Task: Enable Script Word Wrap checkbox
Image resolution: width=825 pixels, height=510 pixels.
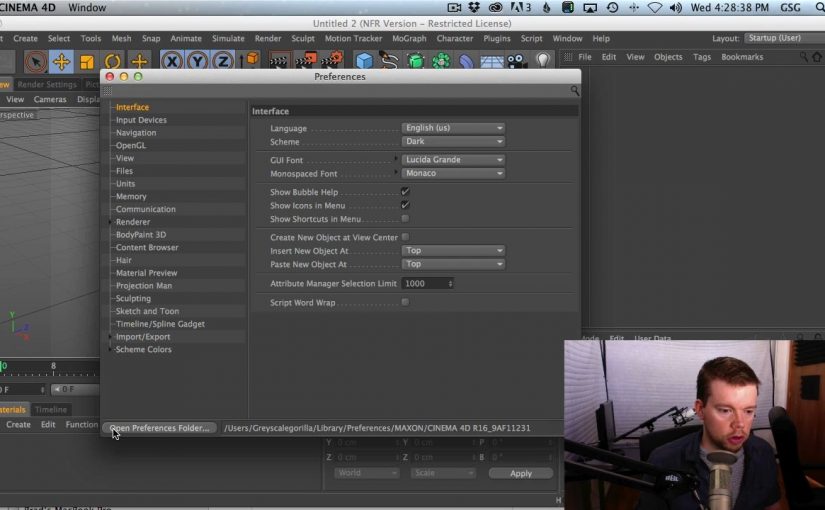Action: coord(405,302)
